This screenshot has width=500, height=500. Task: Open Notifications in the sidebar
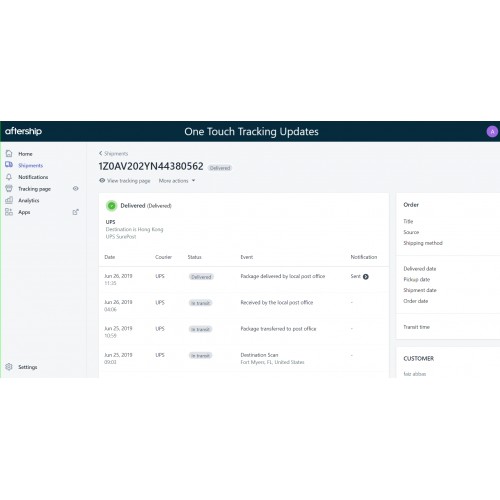click(x=33, y=177)
